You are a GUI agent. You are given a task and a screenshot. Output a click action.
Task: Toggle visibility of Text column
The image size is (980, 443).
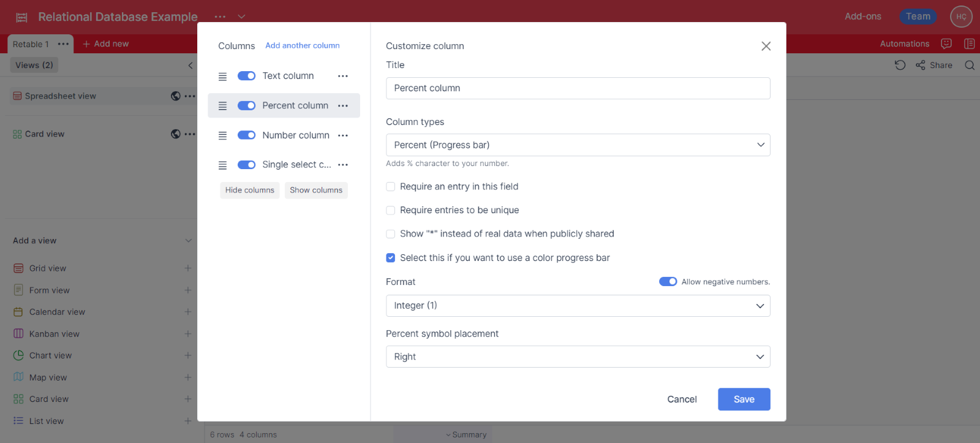click(x=246, y=76)
